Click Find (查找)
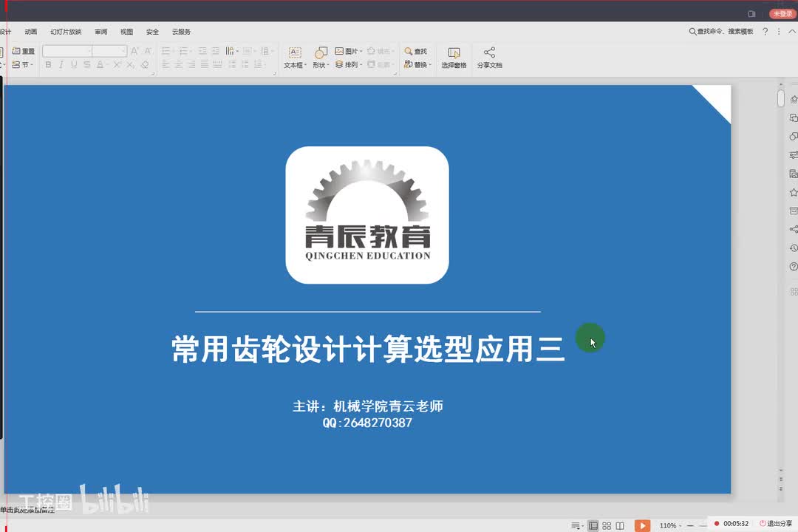798x532 pixels. [416, 51]
